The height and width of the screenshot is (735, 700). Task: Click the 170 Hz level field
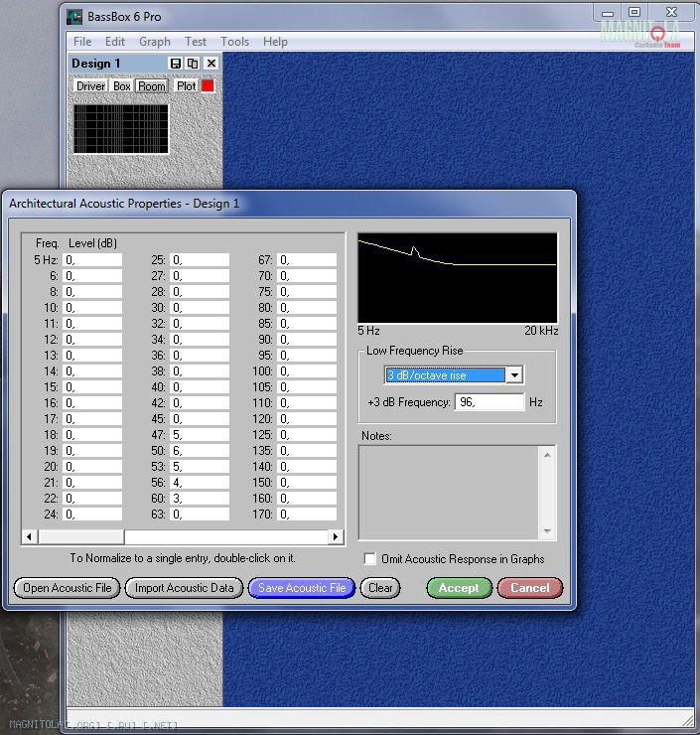[307, 514]
